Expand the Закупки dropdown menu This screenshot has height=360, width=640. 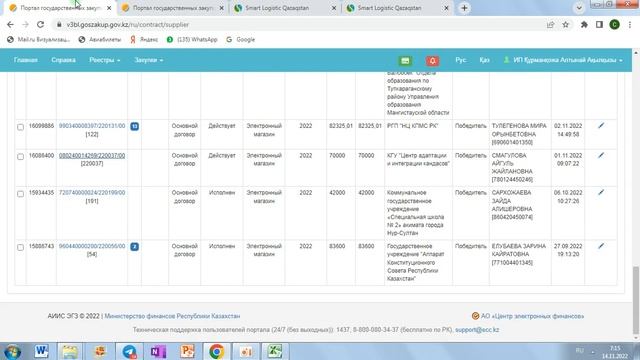tap(149, 60)
